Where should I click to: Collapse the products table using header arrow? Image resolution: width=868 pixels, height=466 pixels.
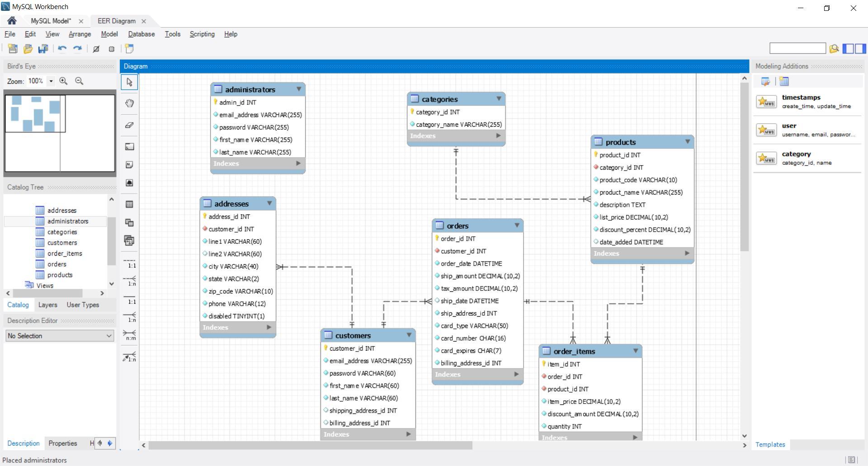click(687, 142)
